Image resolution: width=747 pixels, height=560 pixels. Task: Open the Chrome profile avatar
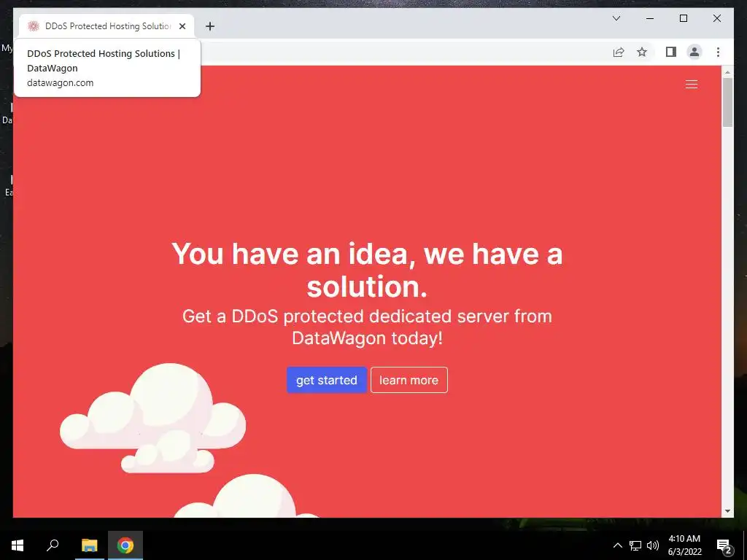point(694,52)
